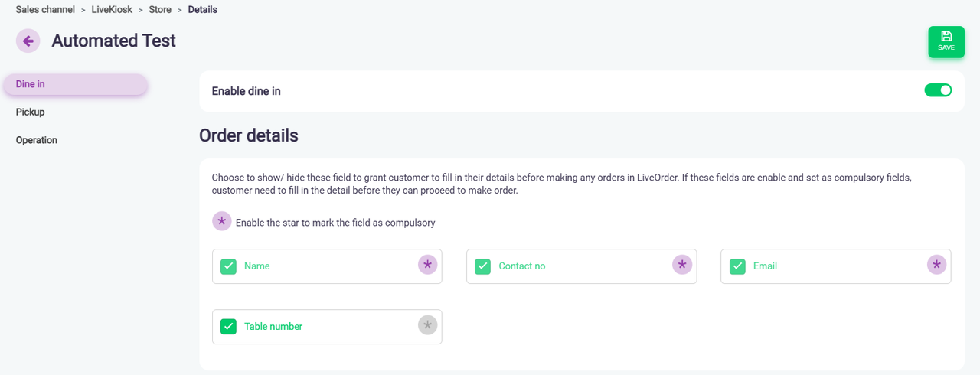Open the LiveKiosk breadcrumb link
Image resolution: width=980 pixels, height=375 pixels.
[x=112, y=10]
